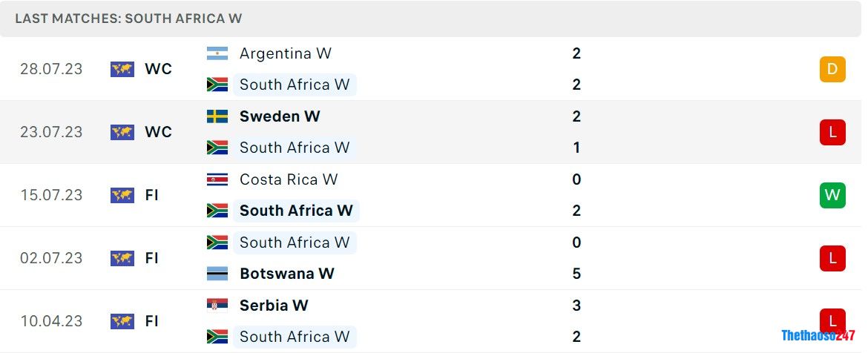
Task: Select the 15.07.23 match date
Action: [51, 195]
